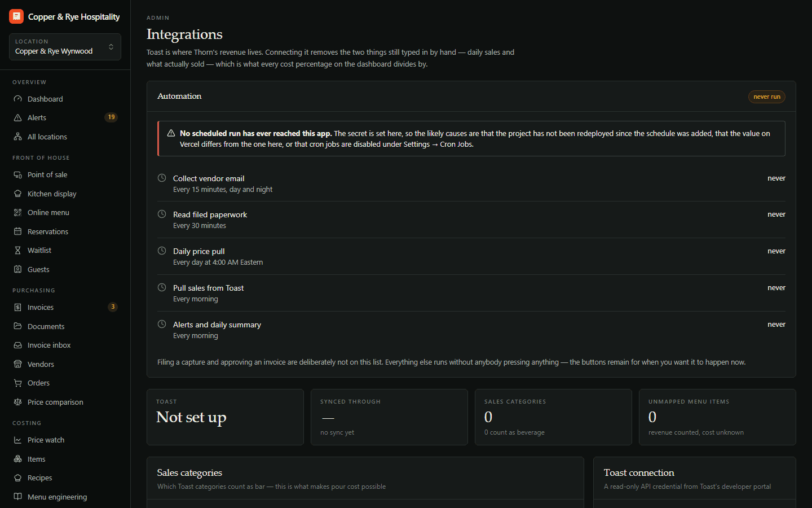Click the 'Every day at 4:00 AM Eastern' schedule text

218,262
